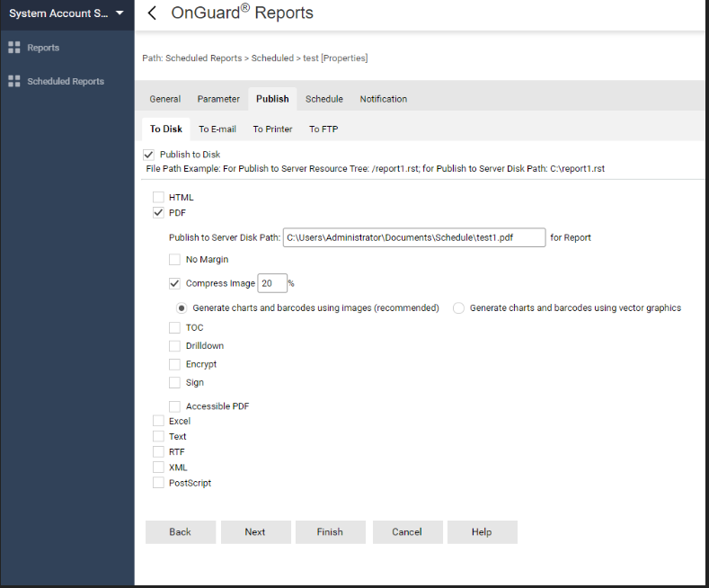Image resolution: width=709 pixels, height=588 pixels.
Task: Check the PostScript format checkbox
Action: click(x=158, y=483)
